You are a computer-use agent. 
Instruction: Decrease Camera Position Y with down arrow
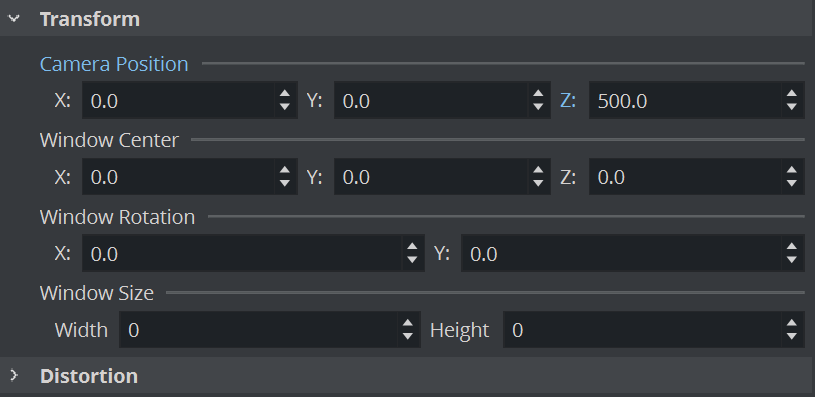click(x=538, y=107)
